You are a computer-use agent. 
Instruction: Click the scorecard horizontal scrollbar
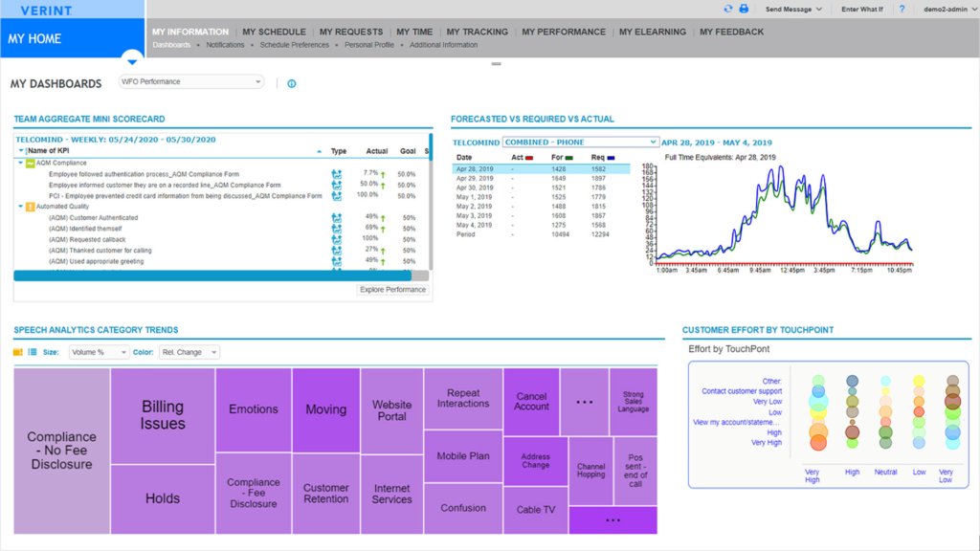click(212, 275)
